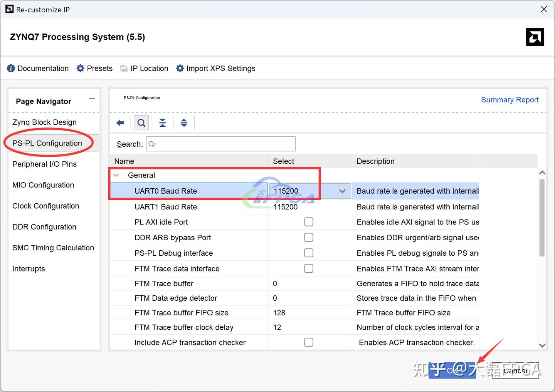Open the MIO Configuration page
This screenshot has width=555, height=392.
coord(43,185)
